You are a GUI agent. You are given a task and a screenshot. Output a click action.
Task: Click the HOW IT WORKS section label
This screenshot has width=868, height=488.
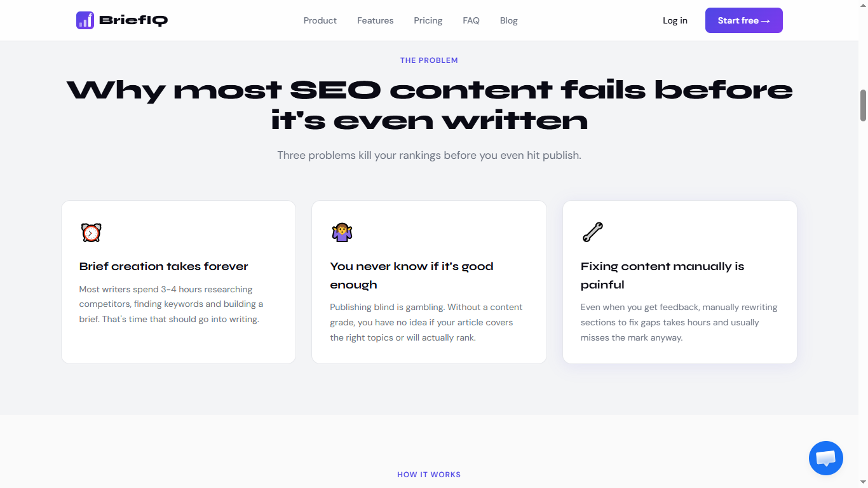[x=429, y=475]
